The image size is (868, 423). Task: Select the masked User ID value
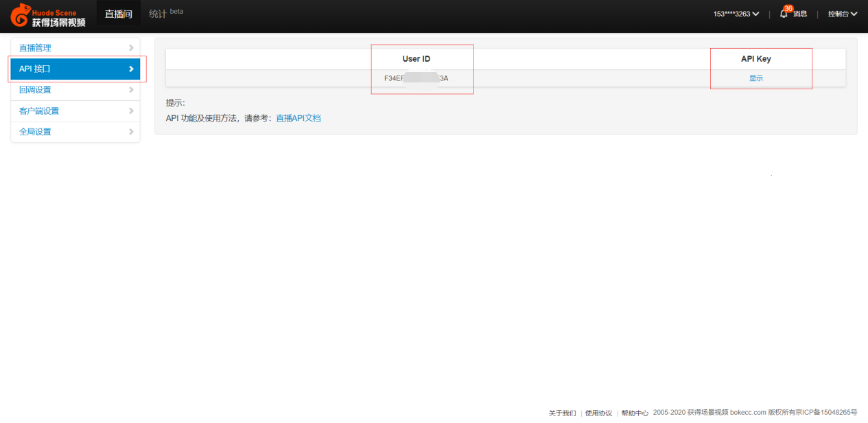[416, 78]
